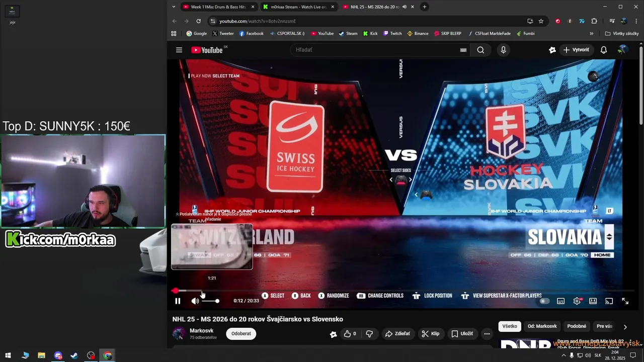Open the tab search dropdown

pyautogui.click(x=174, y=7)
